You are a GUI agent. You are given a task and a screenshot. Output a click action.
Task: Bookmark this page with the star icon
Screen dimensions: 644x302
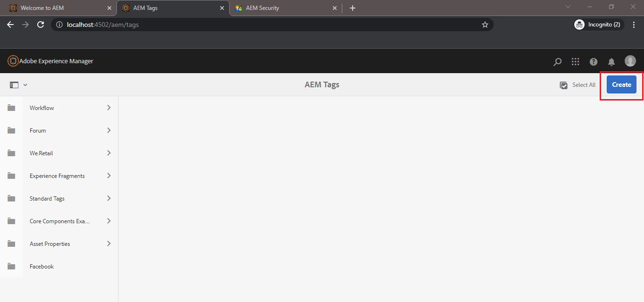point(485,25)
